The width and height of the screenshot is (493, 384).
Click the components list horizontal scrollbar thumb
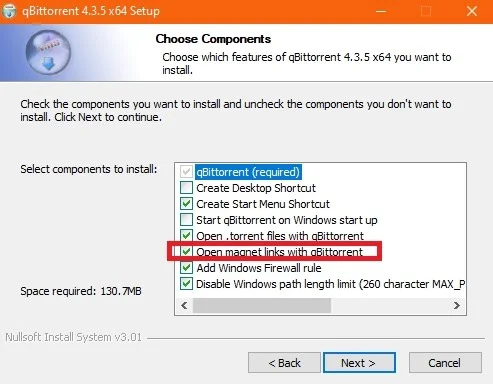[262, 305]
